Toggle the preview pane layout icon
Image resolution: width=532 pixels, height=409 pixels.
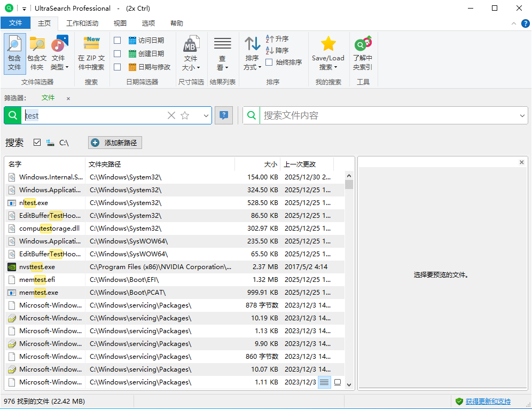(x=338, y=382)
